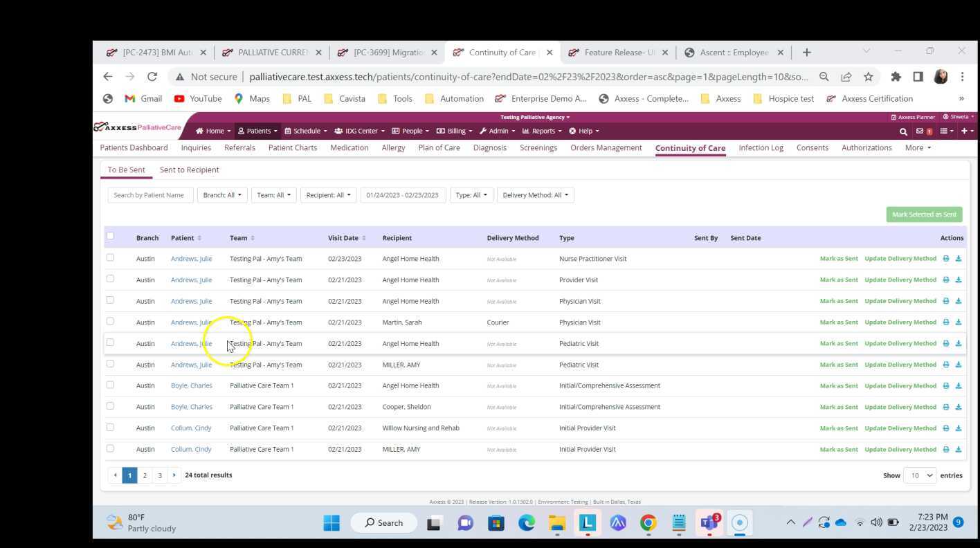This screenshot has height=548, width=980.
Task: Open the Show entries page length dropdown
Action: pos(921,475)
